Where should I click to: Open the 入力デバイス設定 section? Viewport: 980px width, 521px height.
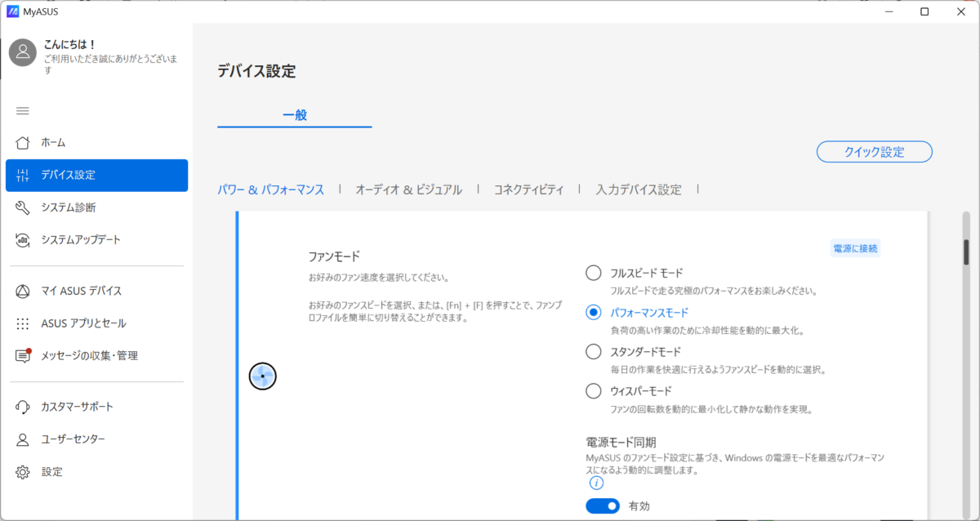639,189
